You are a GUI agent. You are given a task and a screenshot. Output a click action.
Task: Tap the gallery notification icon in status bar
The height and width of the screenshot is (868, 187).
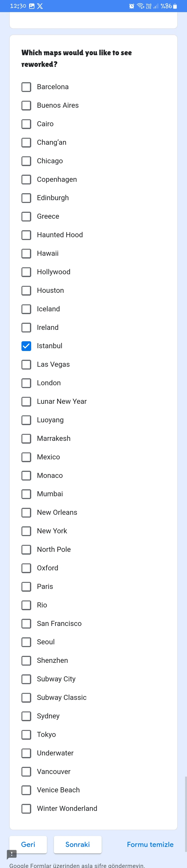click(32, 6)
